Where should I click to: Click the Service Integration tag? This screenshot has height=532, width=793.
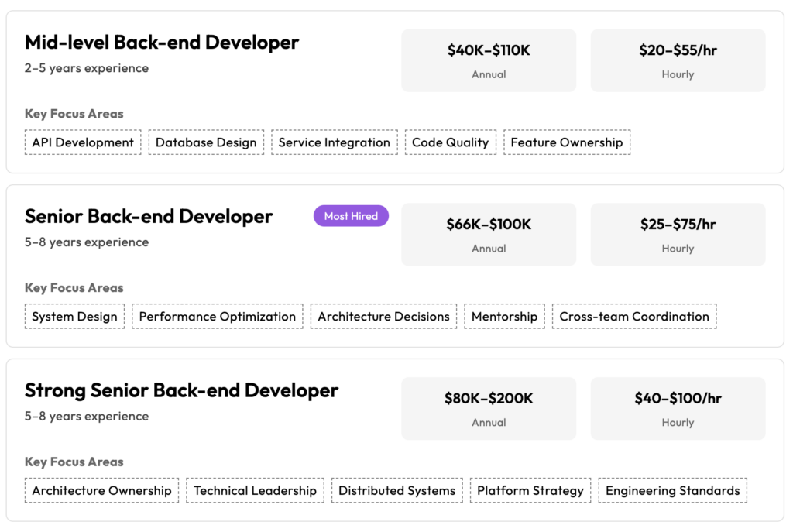click(335, 142)
